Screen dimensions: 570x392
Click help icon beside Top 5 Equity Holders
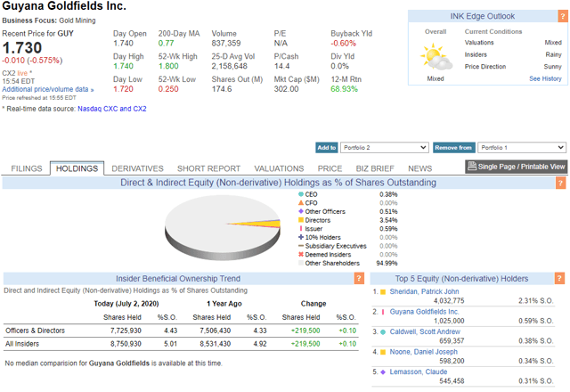tap(560, 279)
